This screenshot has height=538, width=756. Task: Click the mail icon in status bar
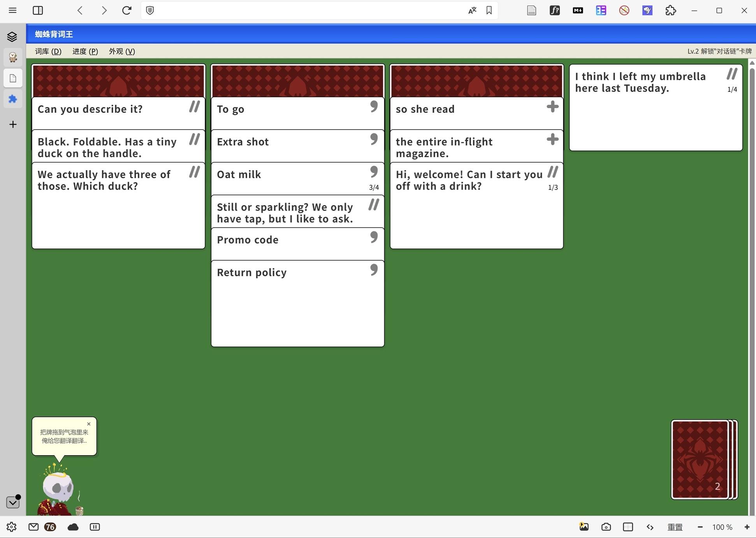33,527
